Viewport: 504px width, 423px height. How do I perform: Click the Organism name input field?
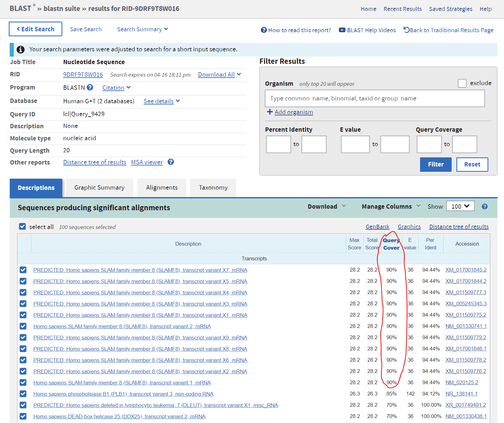375,99
